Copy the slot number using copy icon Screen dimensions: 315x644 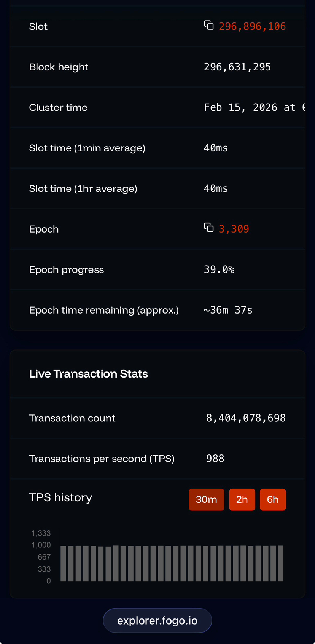pyautogui.click(x=208, y=25)
